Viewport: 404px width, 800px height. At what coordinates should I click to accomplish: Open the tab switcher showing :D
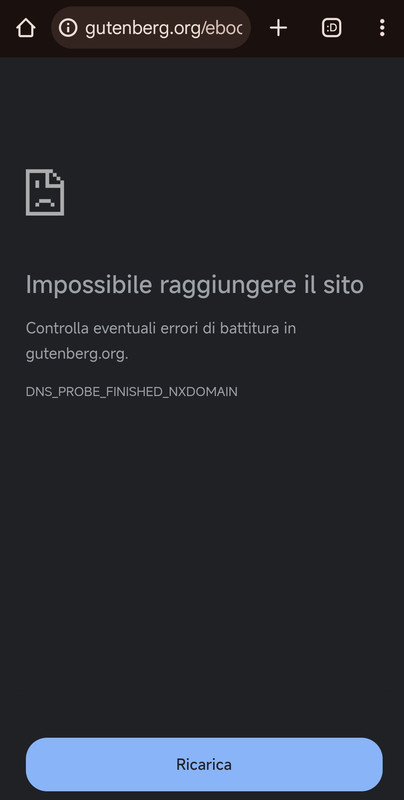pyautogui.click(x=332, y=28)
